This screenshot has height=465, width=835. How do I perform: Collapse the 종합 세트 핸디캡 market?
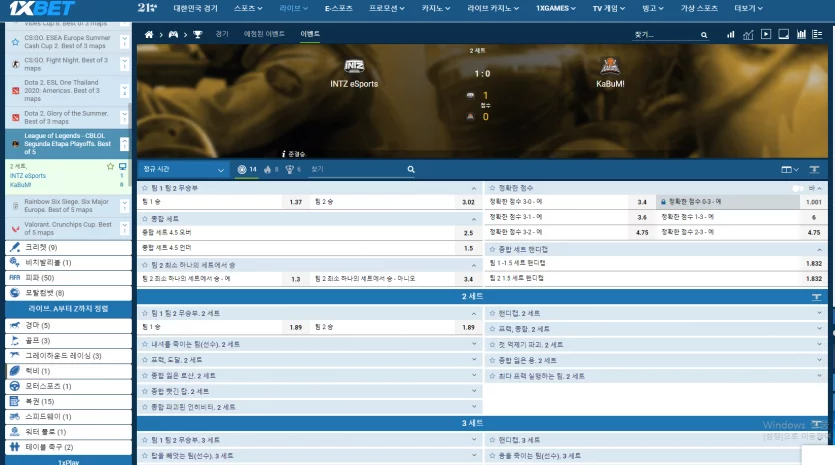(819, 249)
